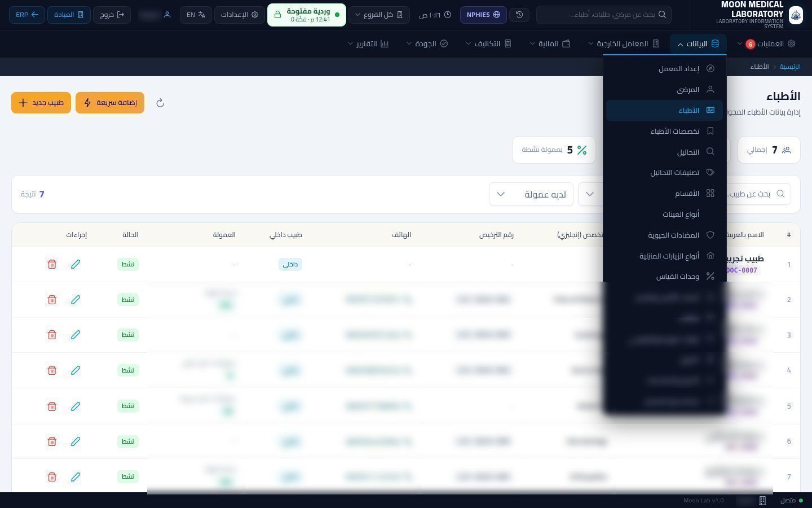Open the الإعدادات settings button
Viewport: 812px width, 508px height.
239,15
